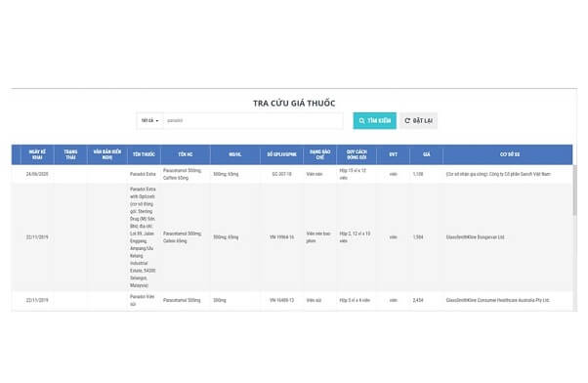
Task: Click the Tên HC column header
Action: click(186, 154)
